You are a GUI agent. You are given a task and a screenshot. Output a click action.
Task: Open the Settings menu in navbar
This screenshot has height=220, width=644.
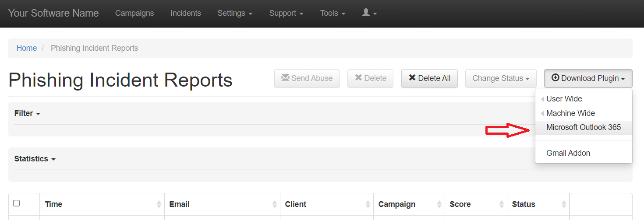click(x=235, y=13)
